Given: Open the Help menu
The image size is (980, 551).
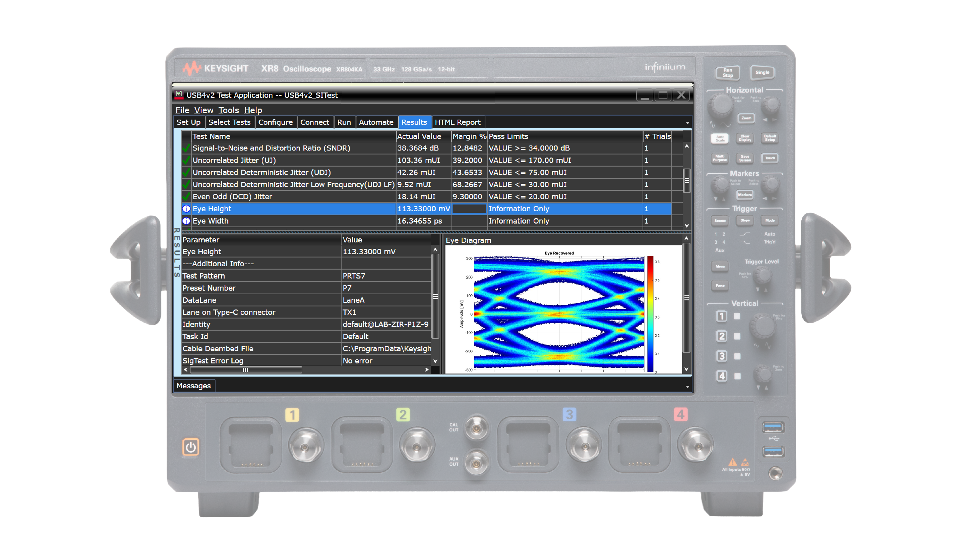Looking at the screenshot, I should click(253, 110).
